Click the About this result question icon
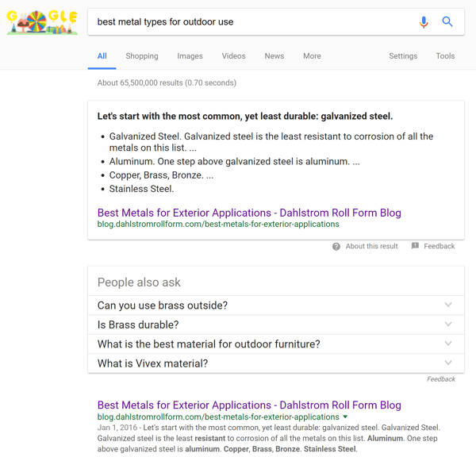Screen dimensions: 476x457 (336, 247)
